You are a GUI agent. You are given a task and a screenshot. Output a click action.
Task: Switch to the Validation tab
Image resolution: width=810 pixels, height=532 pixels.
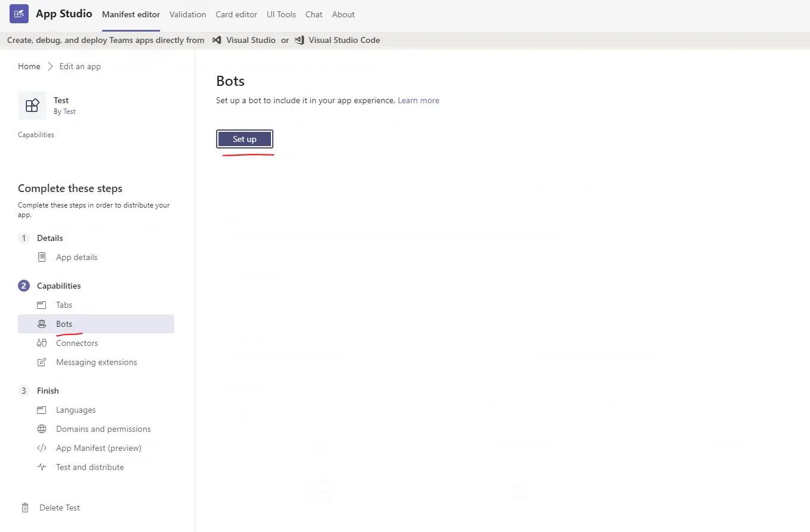tap(188, 14)
